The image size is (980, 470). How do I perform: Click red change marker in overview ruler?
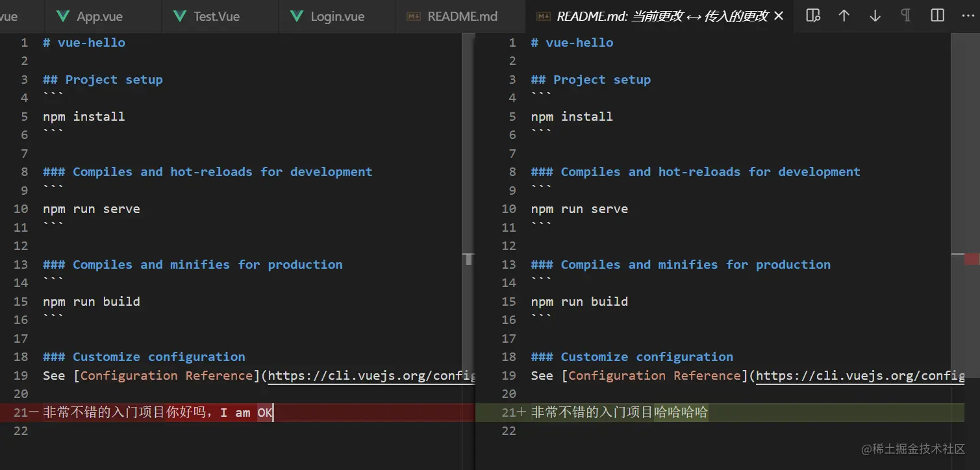point(972,259)
